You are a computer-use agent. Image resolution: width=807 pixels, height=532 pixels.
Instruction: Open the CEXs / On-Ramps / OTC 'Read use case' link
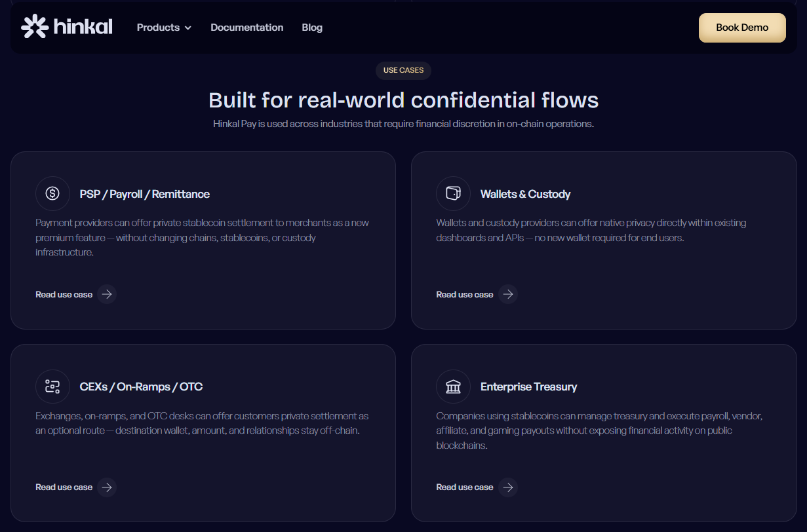click(x=76, y=487)
